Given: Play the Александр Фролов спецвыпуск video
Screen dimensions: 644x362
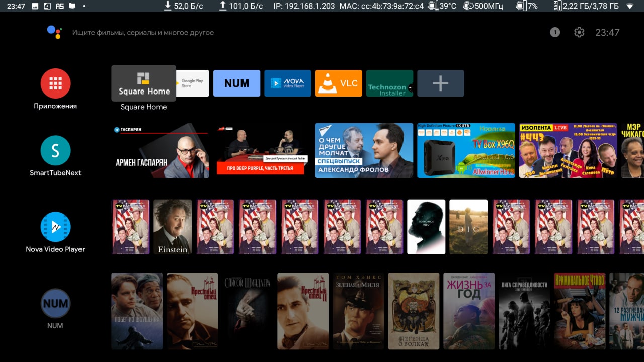Looking at the screenshot, I should click(364, 150).
